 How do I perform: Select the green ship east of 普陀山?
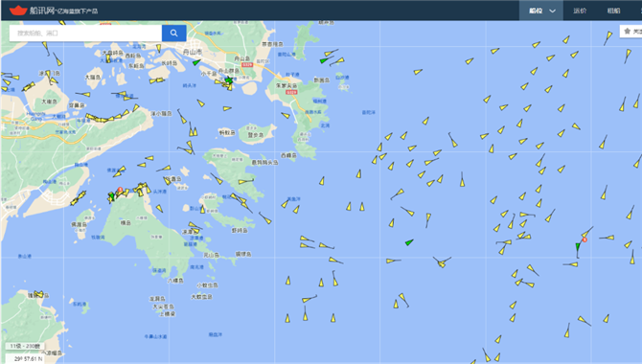pyautogui.click(x=324, y=60)
